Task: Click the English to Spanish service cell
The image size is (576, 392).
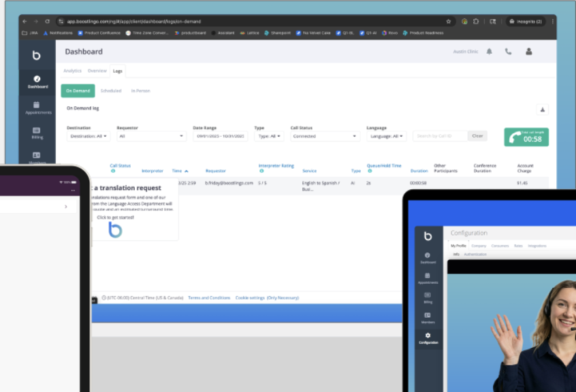Action: point(320,186)
